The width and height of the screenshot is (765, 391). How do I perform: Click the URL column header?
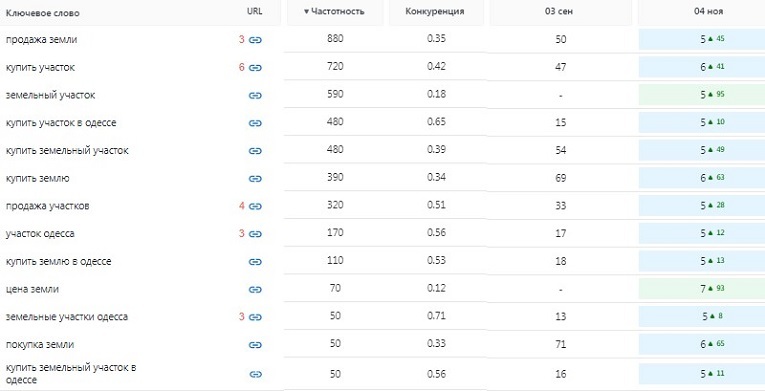255,12
